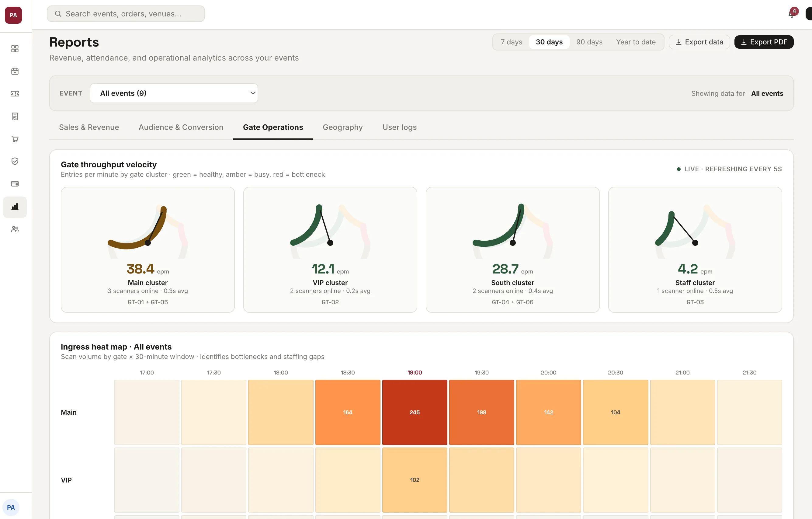Image resolution: width=812 pixels, height=519 pixels.
Task: Click the Main cluster gauge card
Action: (148, 250)
